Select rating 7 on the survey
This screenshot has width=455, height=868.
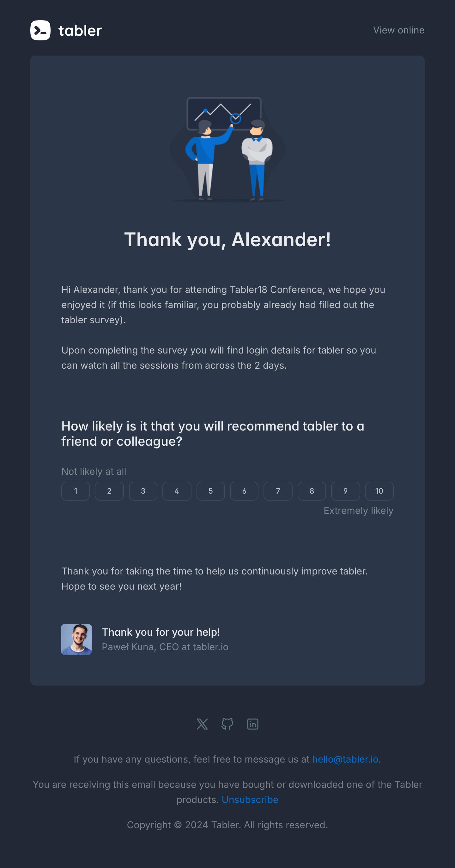tap(278, 491)
